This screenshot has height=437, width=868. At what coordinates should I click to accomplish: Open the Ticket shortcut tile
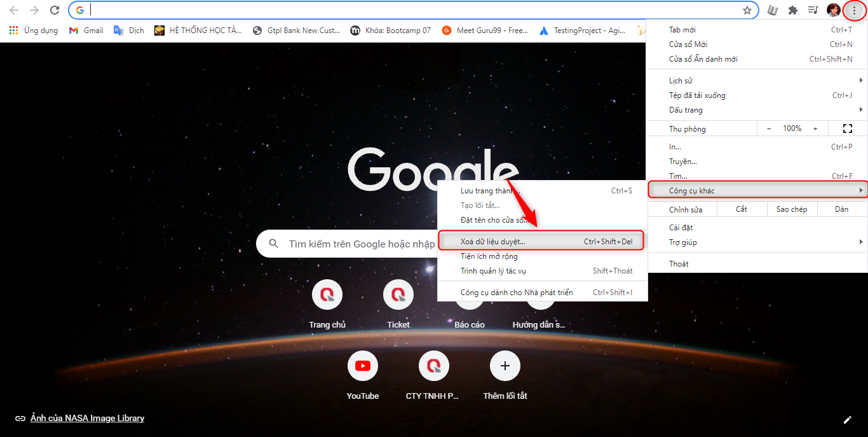tap(398, 305)
